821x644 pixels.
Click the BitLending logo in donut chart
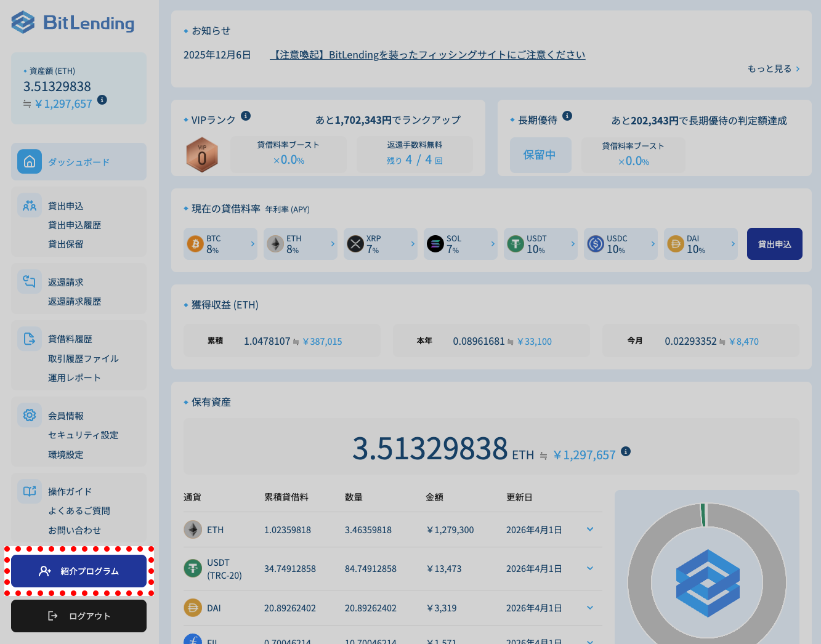(x=708, y=583)
